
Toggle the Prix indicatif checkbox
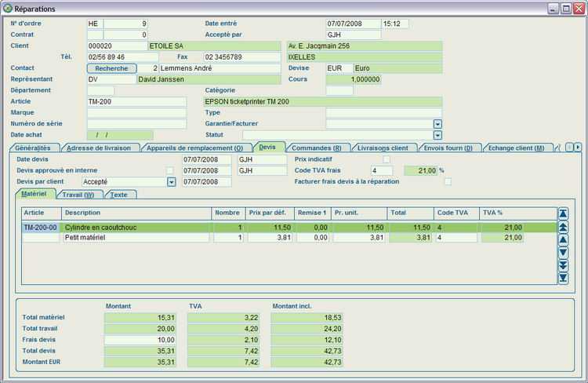pos(387,159)
